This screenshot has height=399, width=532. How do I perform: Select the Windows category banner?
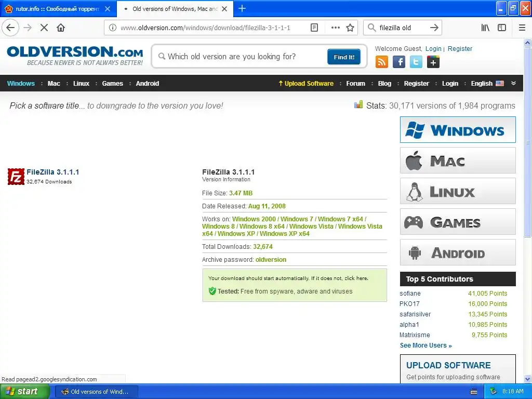point(458,129)
